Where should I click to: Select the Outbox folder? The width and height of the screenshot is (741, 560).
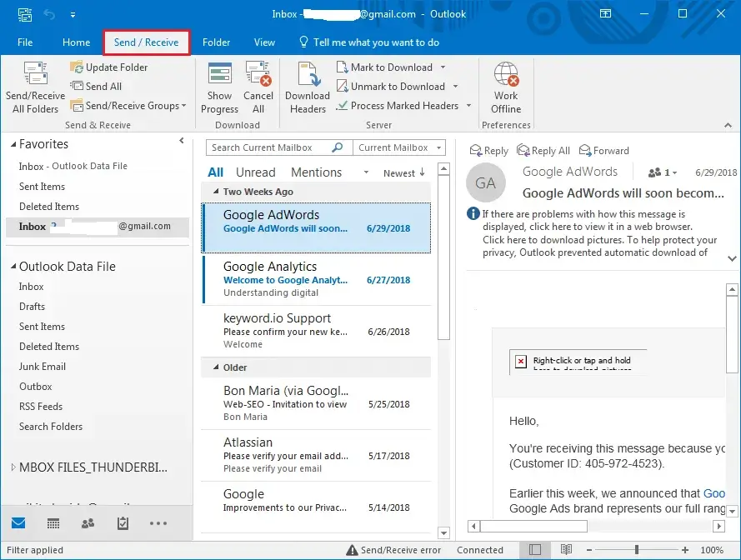[36, 387]
